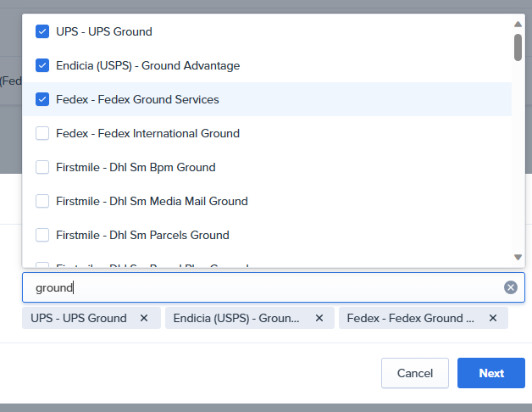Click the 'Endicia (USPS) - Groun...' tag label

tap(236, 318)
